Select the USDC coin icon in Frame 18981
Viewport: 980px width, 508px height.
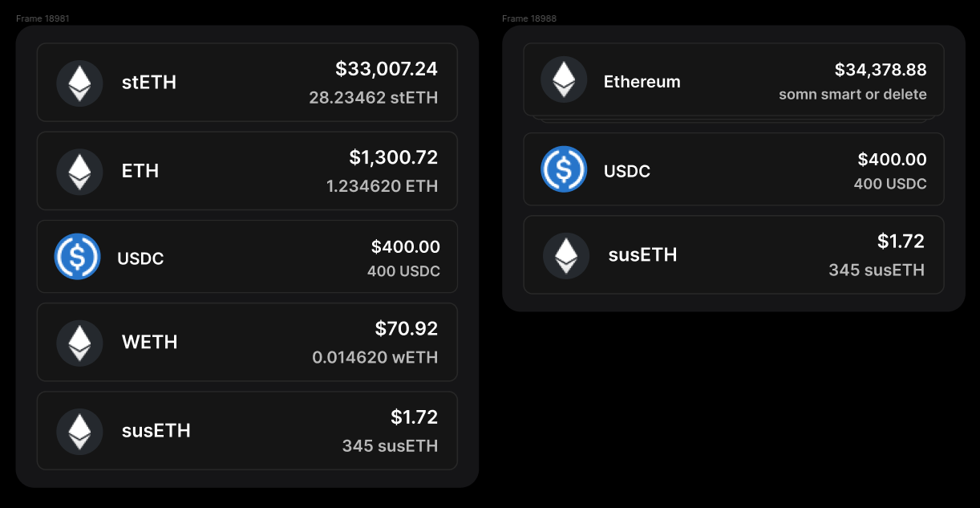(77, 257)
